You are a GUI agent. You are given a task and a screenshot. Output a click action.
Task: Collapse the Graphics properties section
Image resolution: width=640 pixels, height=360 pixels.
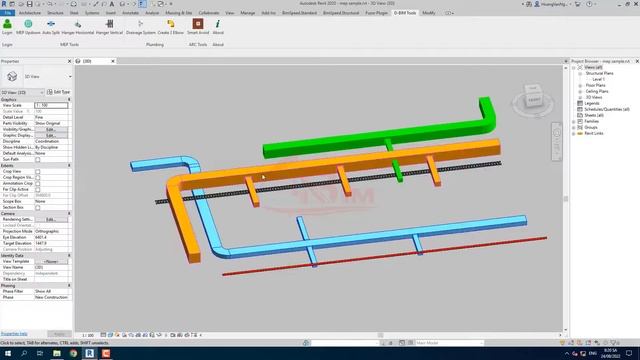point(69,100)
